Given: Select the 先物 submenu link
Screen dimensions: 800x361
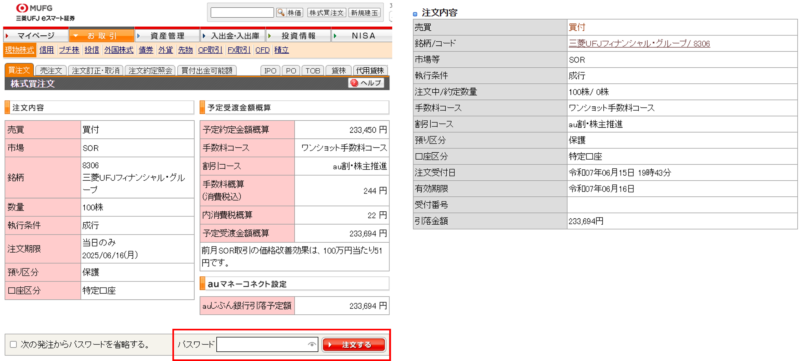Looking at the screenshot, I should (x=185, y=50).
